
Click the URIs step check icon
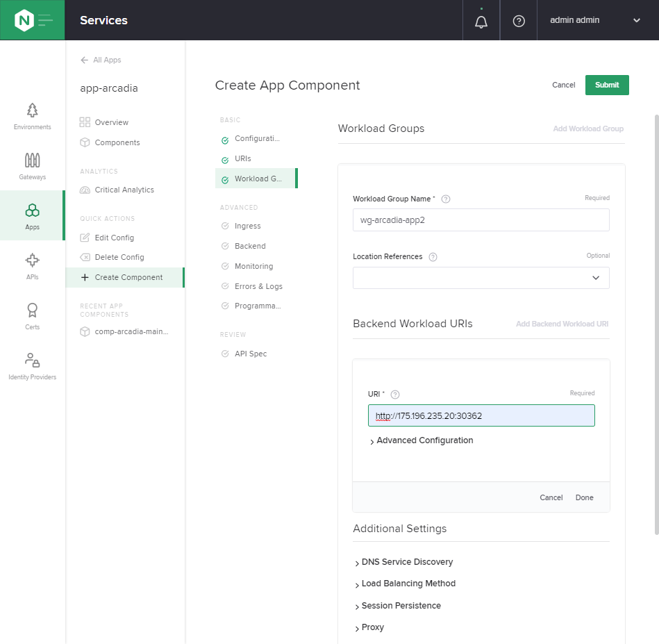[x=225, y=160]
